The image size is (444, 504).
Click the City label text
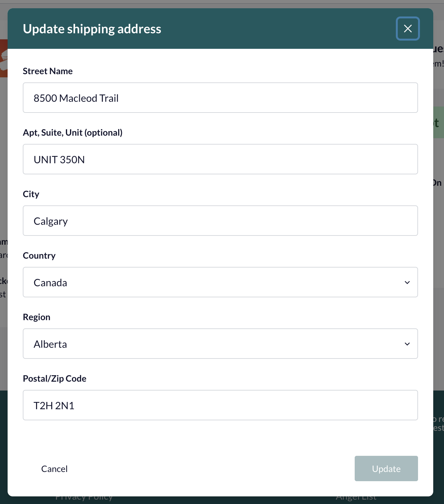tap(31, 194)
